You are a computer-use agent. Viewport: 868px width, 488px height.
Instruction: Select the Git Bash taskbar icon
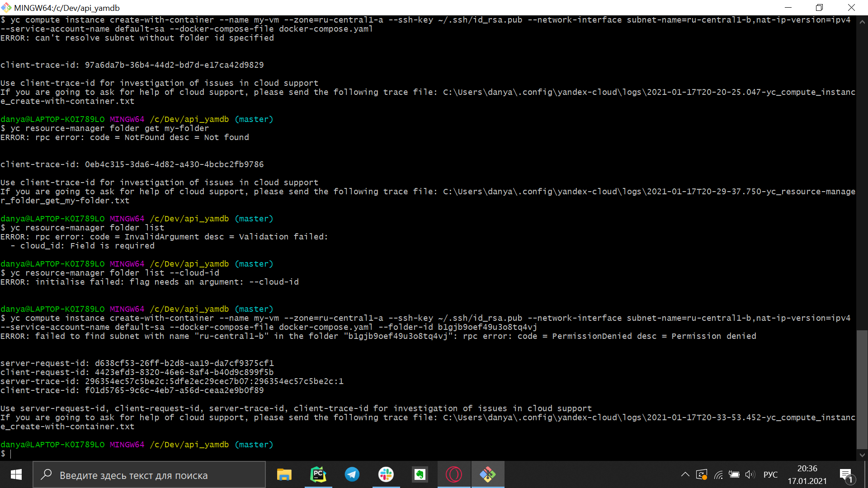tap(488, 474)
